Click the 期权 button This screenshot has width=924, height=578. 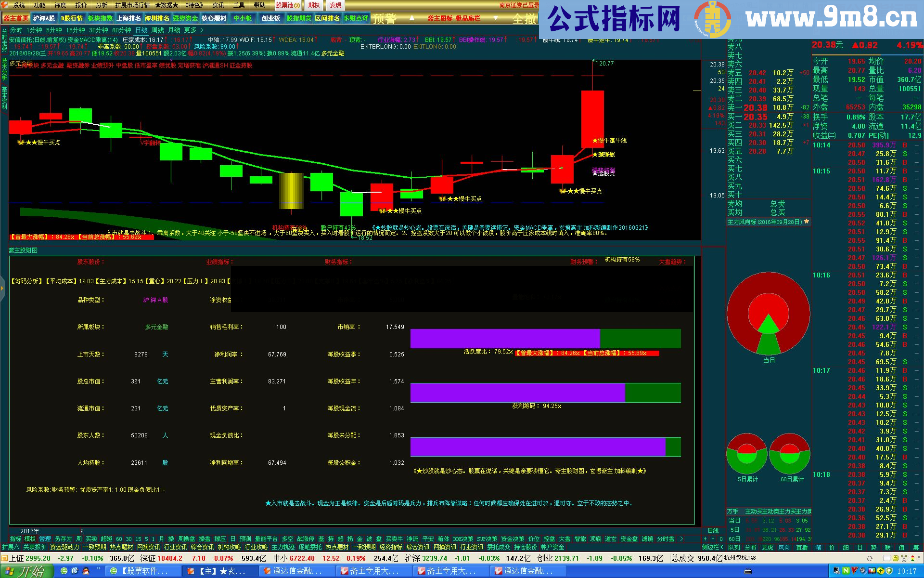click(314, 5)
